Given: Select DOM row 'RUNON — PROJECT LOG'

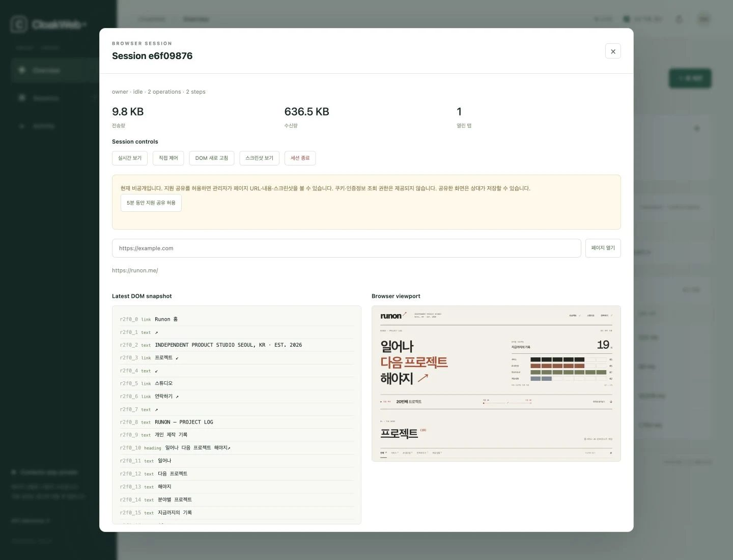Looking at the screenshot, I should [237, 422].
